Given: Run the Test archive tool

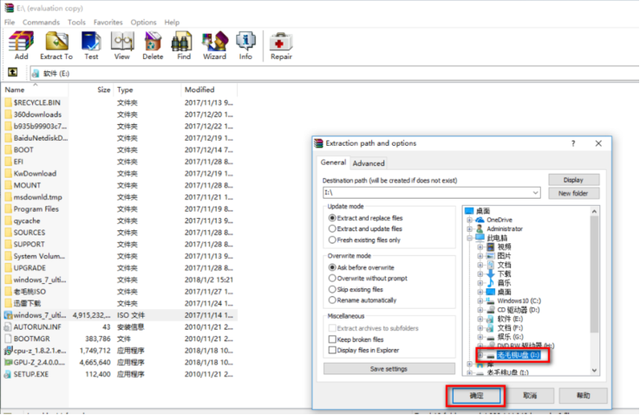Looking at the screenshot, I should 91,41.
